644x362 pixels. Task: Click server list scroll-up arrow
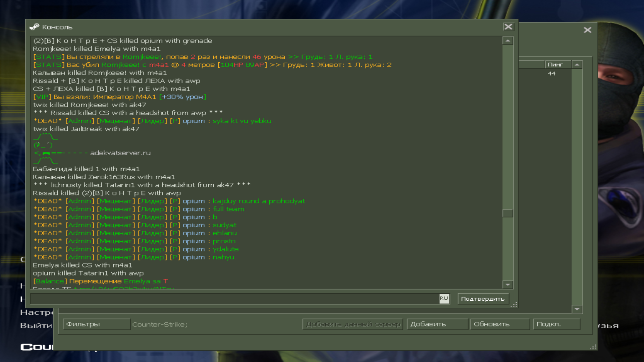point(577,65)
